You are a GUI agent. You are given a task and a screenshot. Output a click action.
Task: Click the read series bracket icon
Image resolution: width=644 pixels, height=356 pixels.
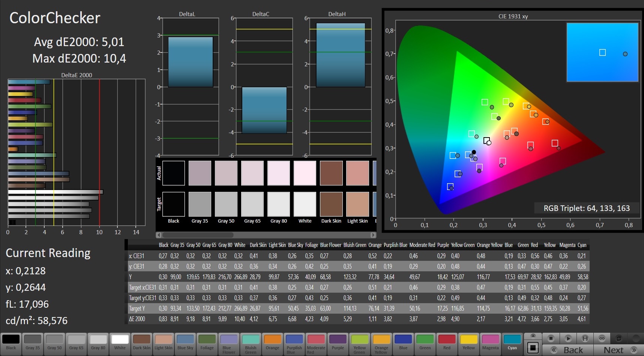point(585,338)
